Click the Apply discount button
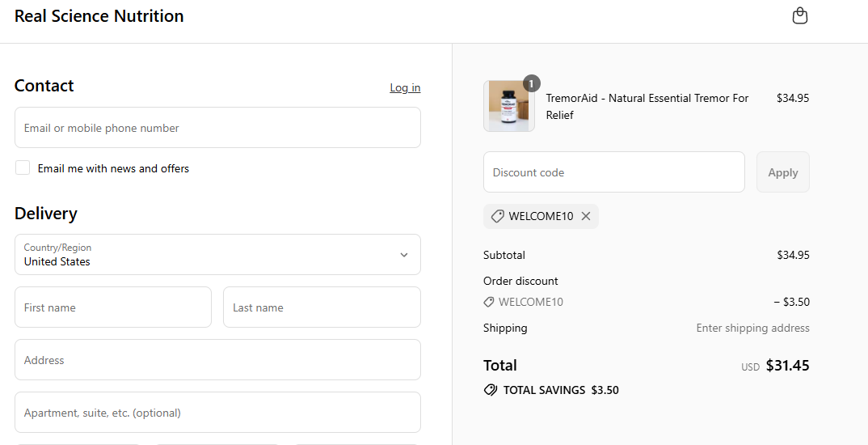This screenshot has height=445, width=868. click(783, 172)
